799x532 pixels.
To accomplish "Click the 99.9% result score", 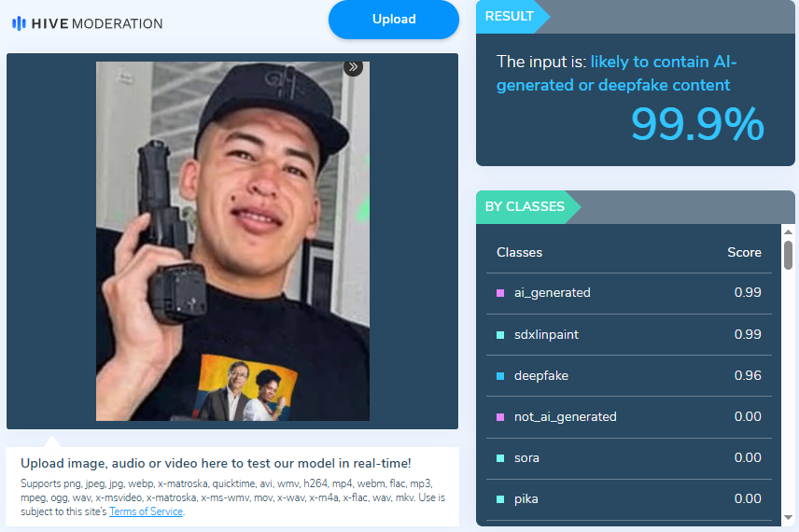I will point(697,124).
